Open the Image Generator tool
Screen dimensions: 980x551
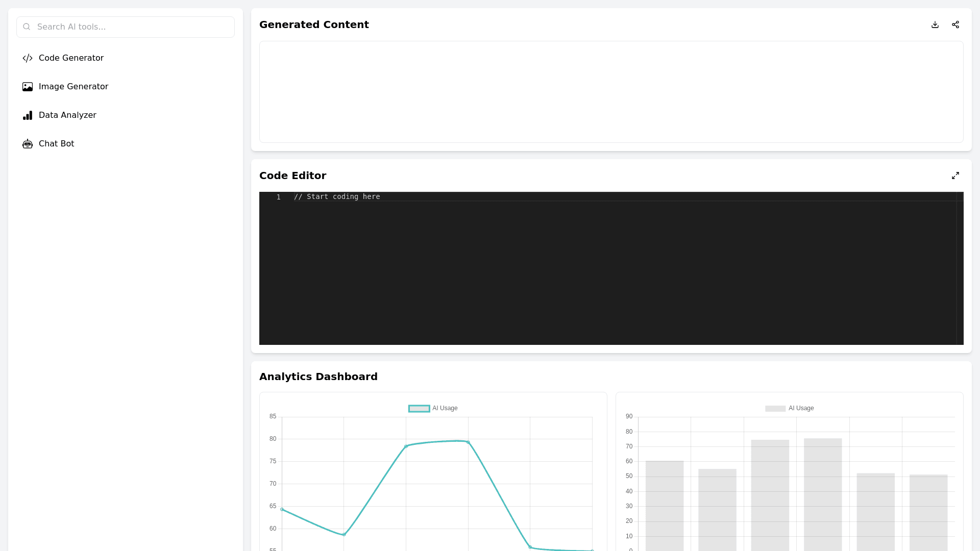(73, 87)
